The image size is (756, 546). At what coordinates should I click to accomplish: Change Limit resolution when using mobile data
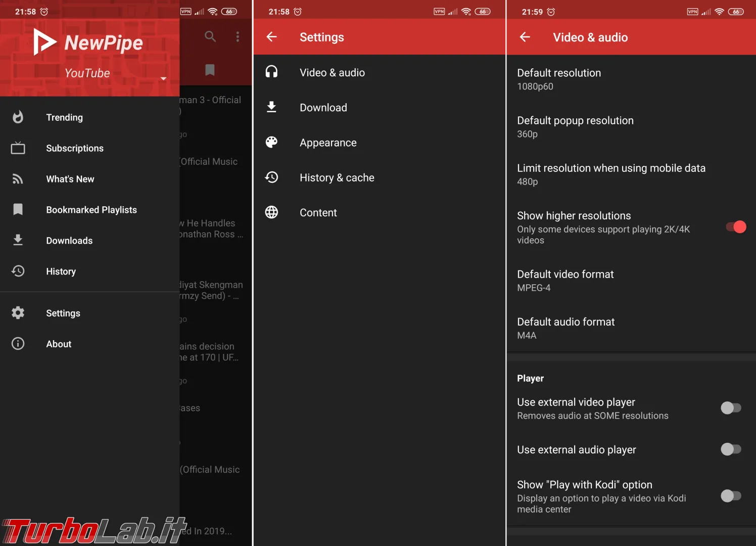631,174
